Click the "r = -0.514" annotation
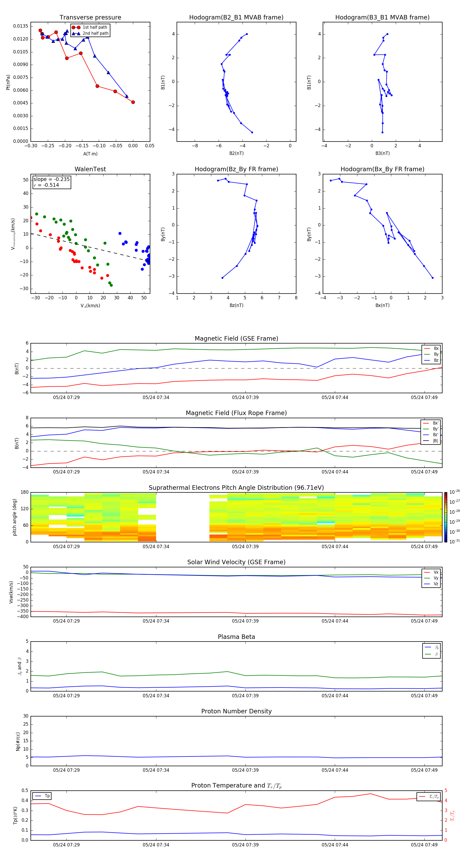Viewport: 473px width, 868px height. click(46, 185)
